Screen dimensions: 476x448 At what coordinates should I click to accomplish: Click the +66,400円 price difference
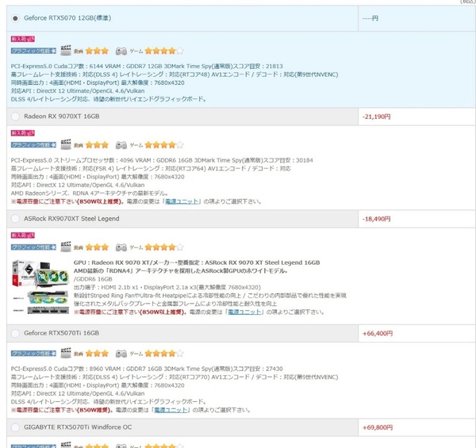tap(378, 334)
